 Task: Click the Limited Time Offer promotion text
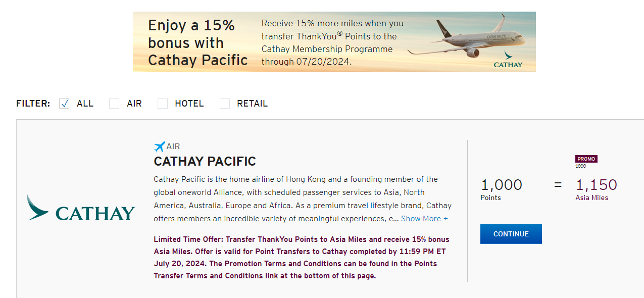coord(302,258)
